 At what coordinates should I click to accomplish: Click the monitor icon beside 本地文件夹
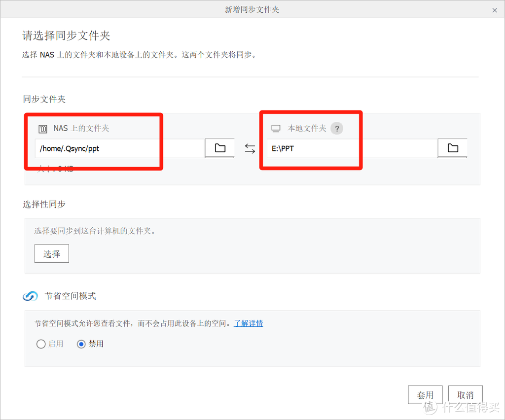point(277,128)
